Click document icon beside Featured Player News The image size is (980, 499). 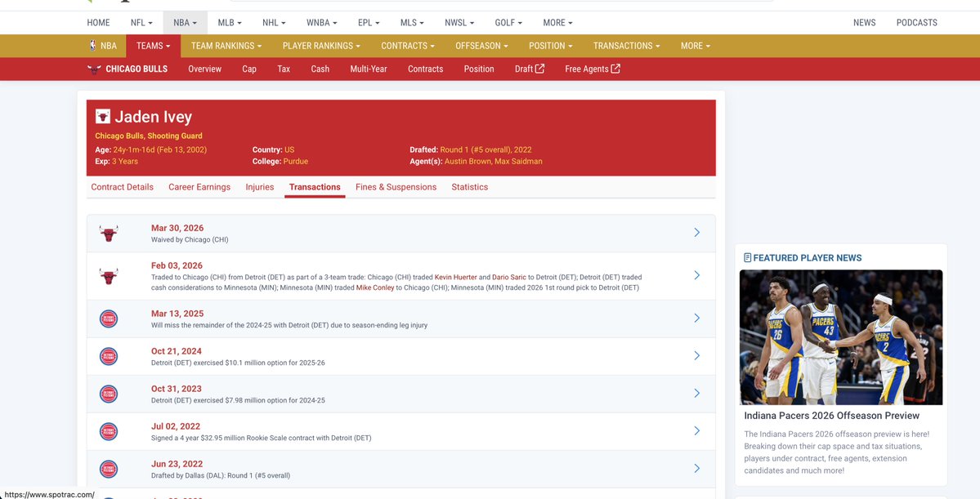click(x=748, y=257)
